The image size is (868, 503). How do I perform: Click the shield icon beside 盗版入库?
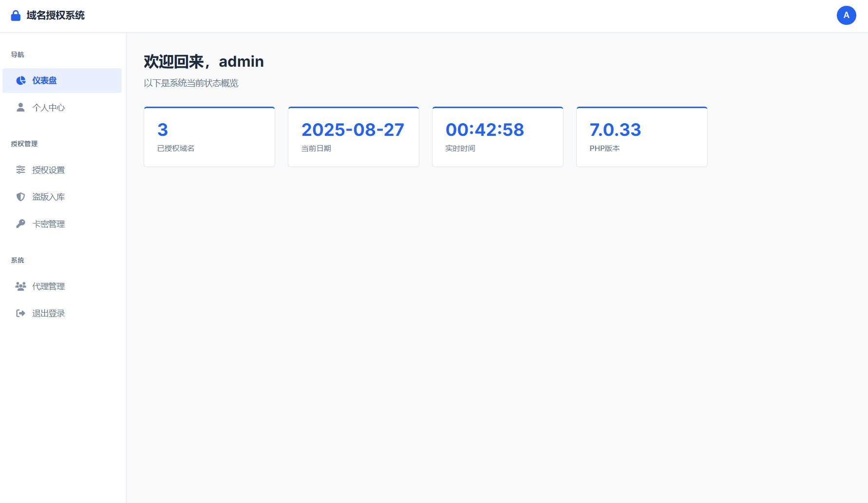click(20, 197)
